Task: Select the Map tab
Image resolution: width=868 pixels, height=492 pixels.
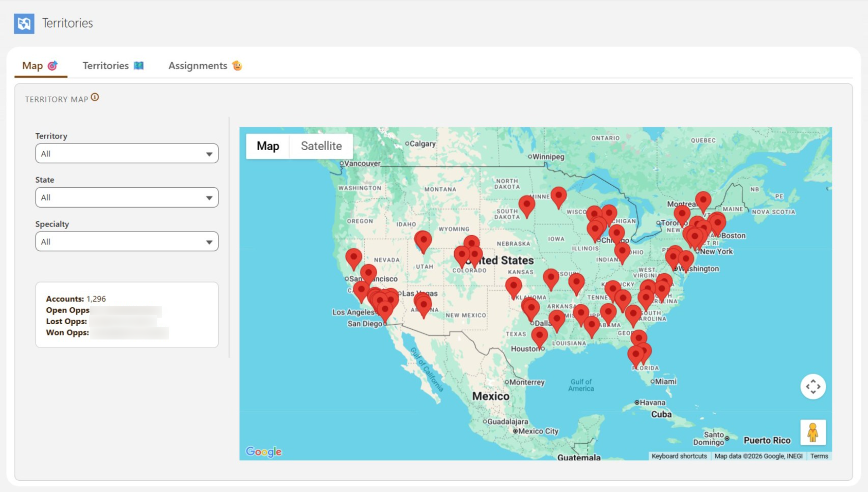Action: (40, 66)
